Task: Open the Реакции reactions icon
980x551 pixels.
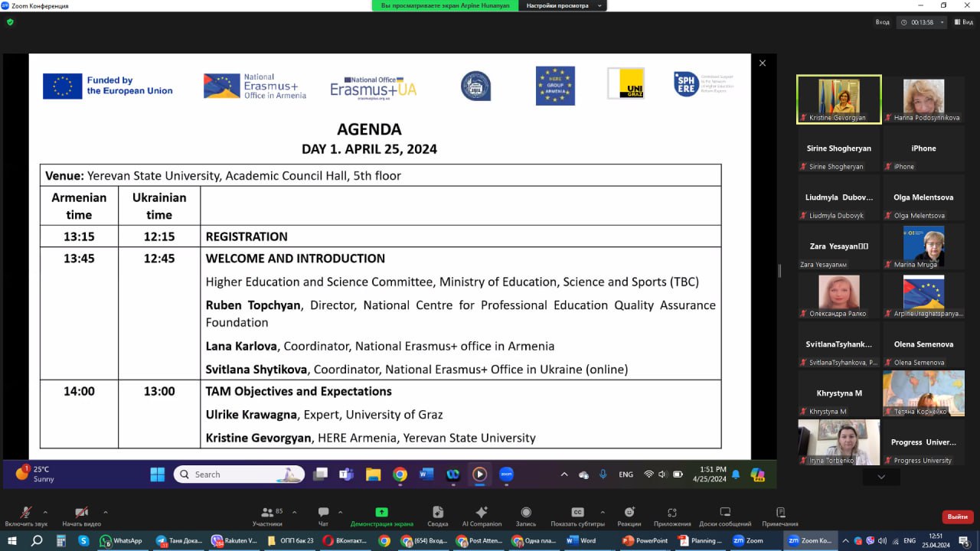Action: (629, 513)
